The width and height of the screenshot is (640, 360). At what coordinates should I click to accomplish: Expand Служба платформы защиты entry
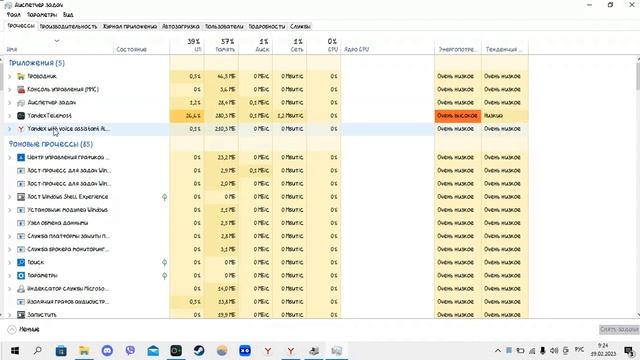10,236
